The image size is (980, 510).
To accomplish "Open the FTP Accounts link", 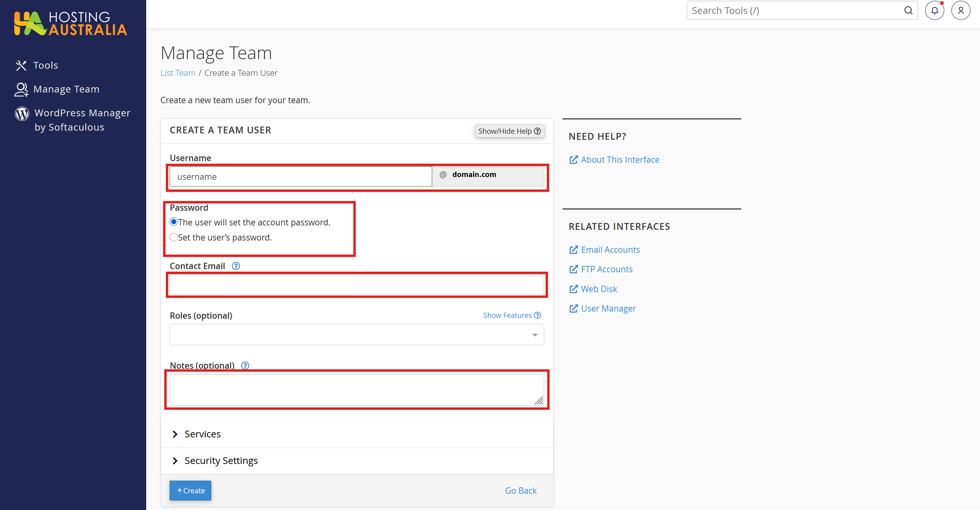I will (x=607, y=269).
